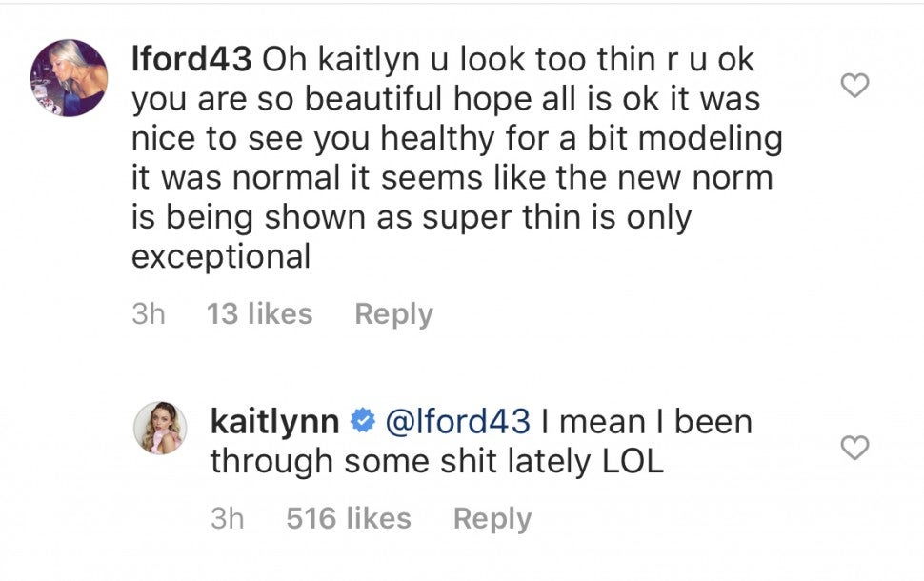
Task: Open the lford43 username at comment start
Action: [191, 59]
